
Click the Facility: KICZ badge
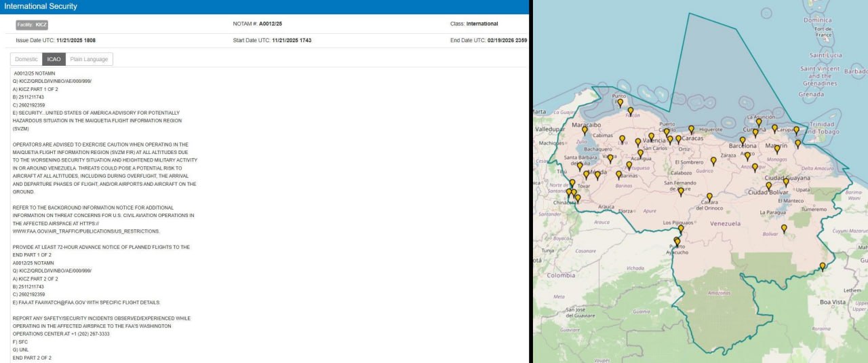[32, 24]
